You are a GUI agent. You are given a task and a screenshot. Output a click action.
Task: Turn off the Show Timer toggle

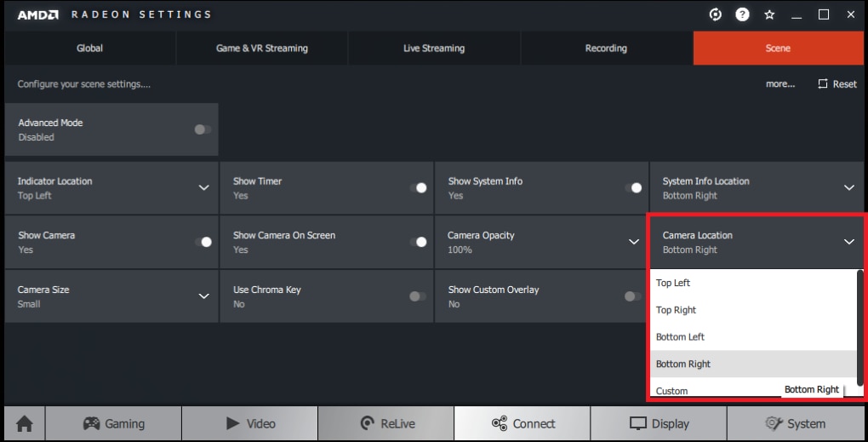pyautogui.click(x=418, y=187)
